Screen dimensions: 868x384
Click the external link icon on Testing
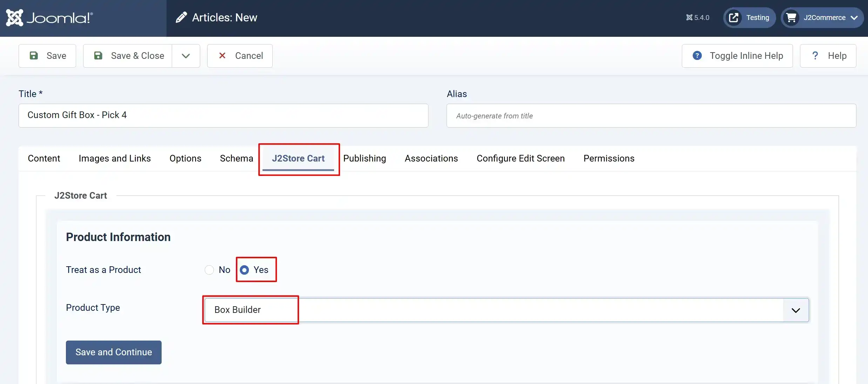pos(734,18)
